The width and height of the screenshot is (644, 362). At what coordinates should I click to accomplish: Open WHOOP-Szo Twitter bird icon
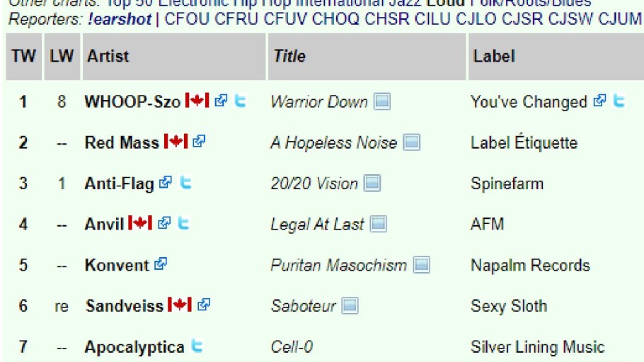coord(241,101)
